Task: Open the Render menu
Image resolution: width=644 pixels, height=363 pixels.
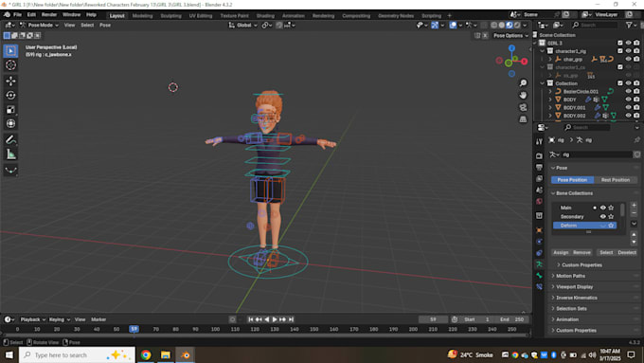Action: coord(49,15)
